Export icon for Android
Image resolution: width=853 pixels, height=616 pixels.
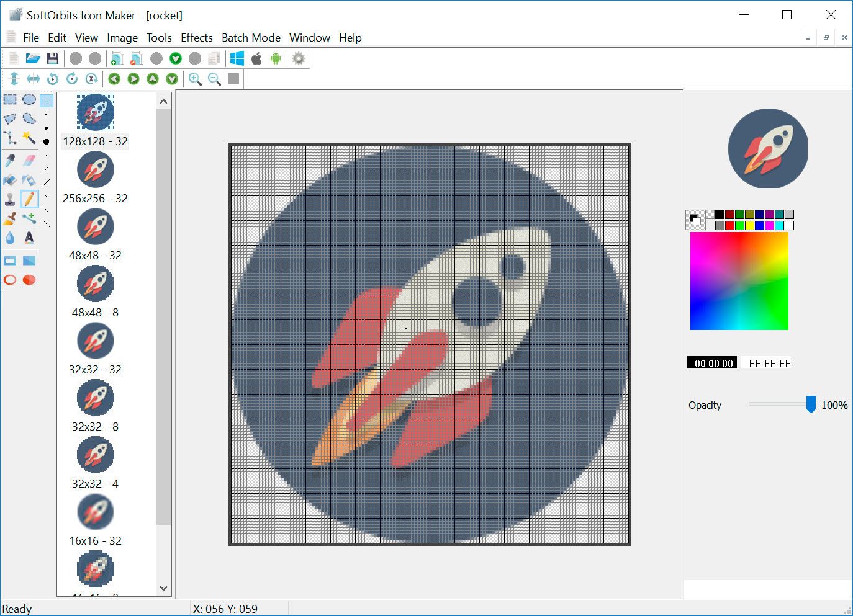(276, 58)
